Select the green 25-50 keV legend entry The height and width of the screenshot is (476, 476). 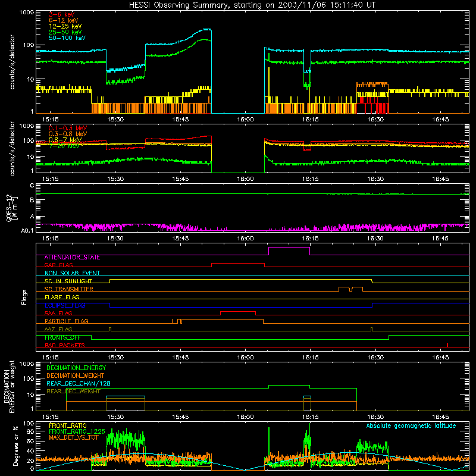pos(65,32)
